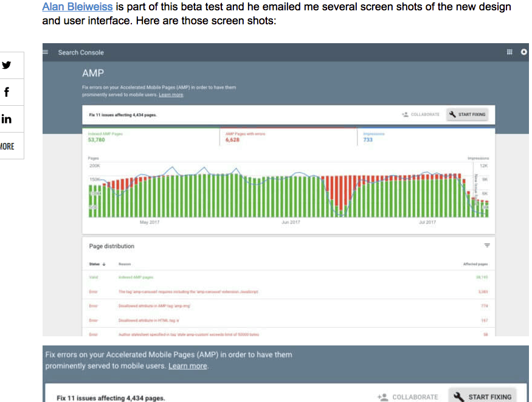
Task: Click the Jun 2017 label on the chart
Action: click(291, 223)
